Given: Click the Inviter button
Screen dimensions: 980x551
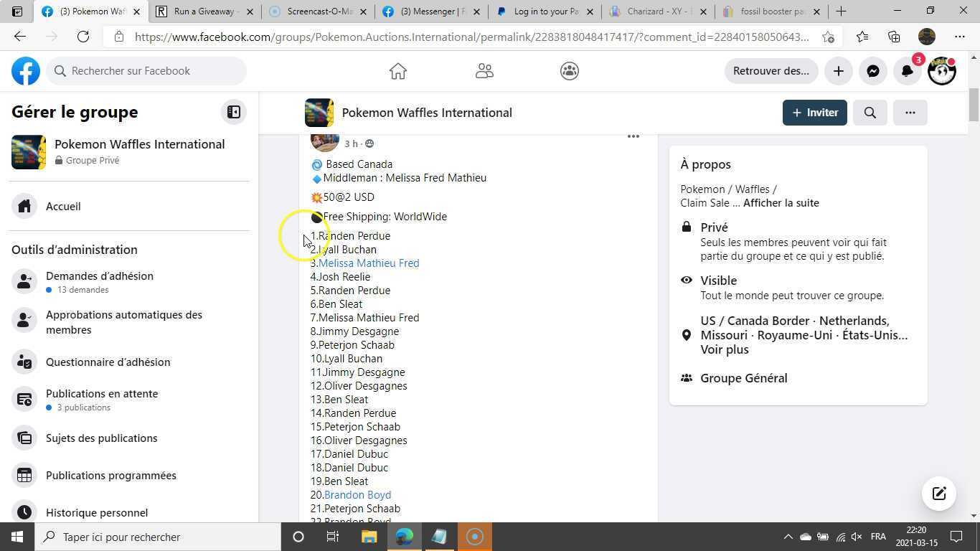Looking at the screenshot, I should click(x=814, y=113).
